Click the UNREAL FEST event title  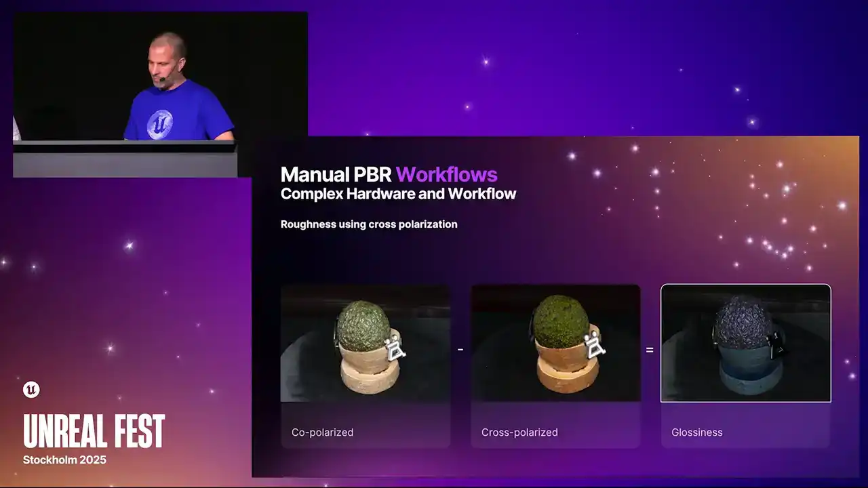click(94, 431)
